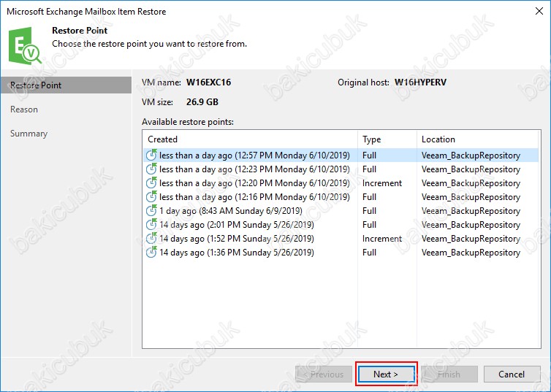The height and width of the screenshot is (392, 551).
Task: Click Type 'Increment' in the 12:20 PM row
Action: coord(382,182)
